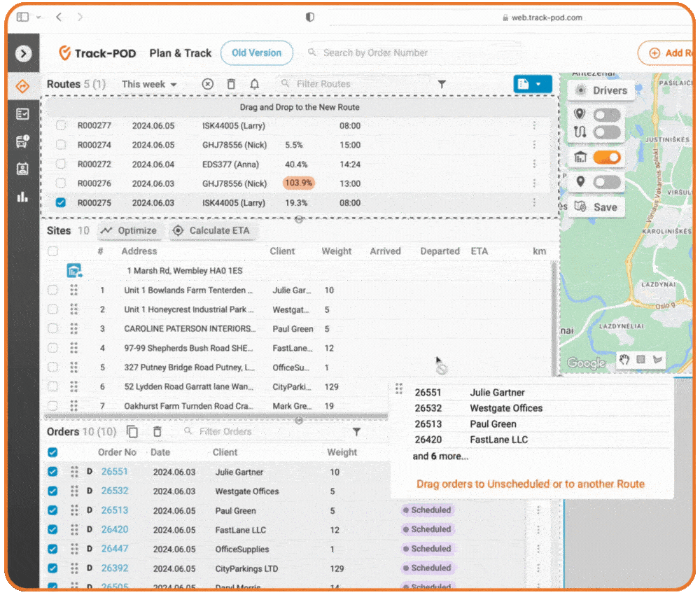Uncheck the selected route R000275 checkbox

61,203
